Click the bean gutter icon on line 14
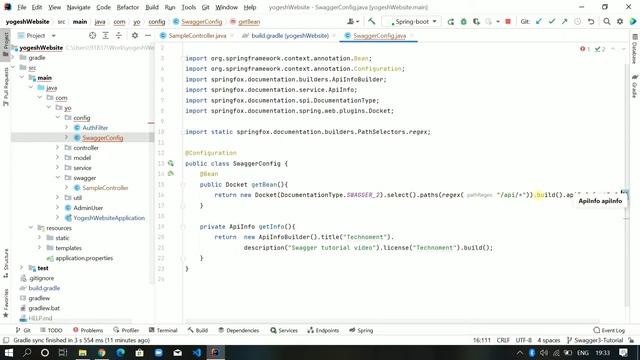This screenshot has width=640, height=360. coord(171,173)
